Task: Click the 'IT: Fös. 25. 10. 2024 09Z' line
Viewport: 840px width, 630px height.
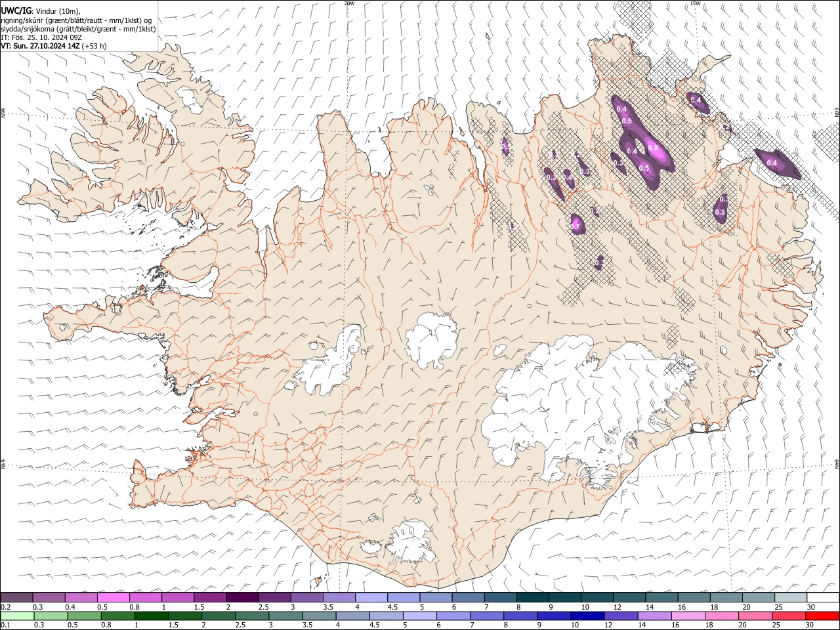Action: tap(41, 37)
